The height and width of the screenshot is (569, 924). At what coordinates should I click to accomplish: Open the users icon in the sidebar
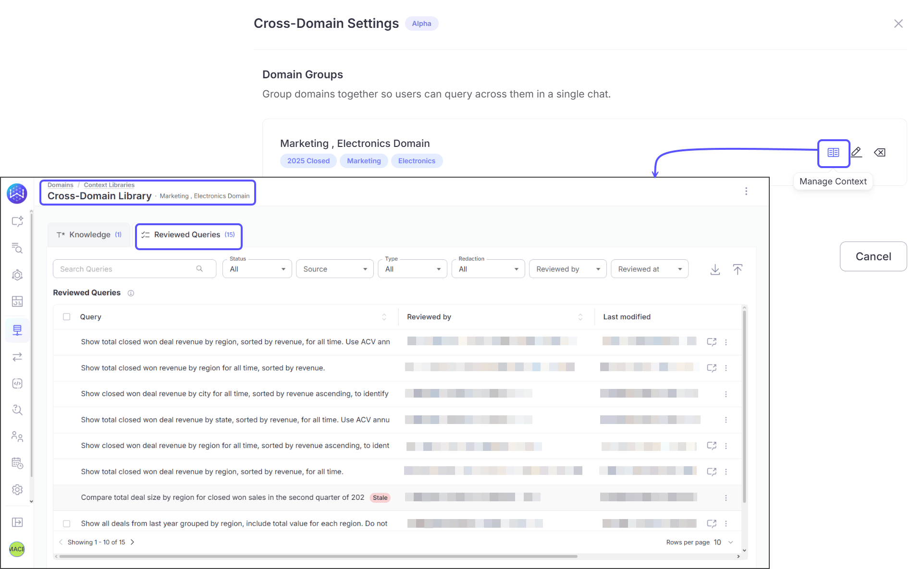[17, 436]
